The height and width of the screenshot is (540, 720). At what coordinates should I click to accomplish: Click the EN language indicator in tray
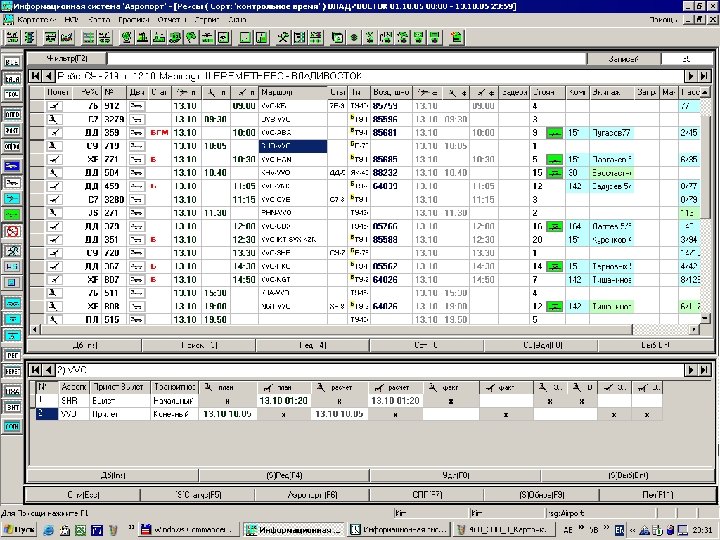(619, 530)
